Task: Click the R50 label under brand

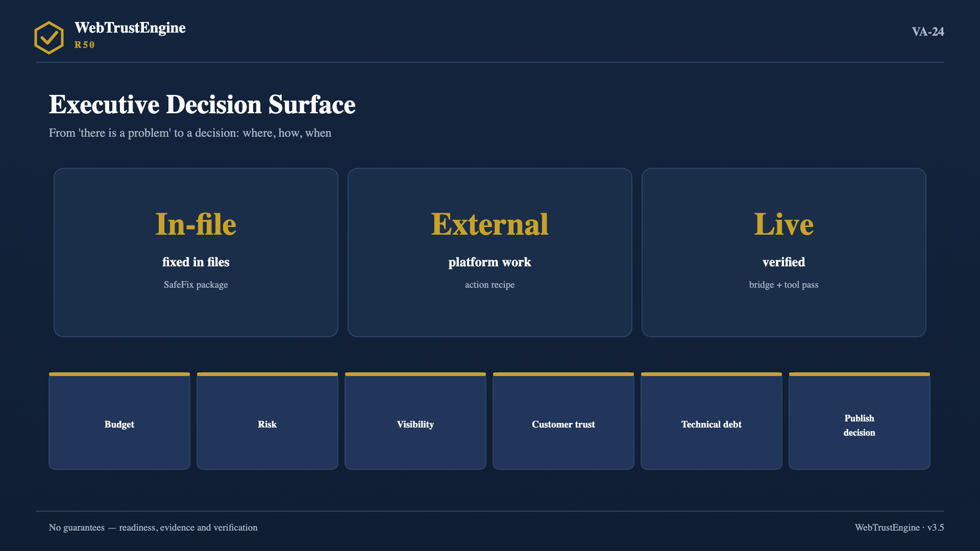Action: coord(85,45)
